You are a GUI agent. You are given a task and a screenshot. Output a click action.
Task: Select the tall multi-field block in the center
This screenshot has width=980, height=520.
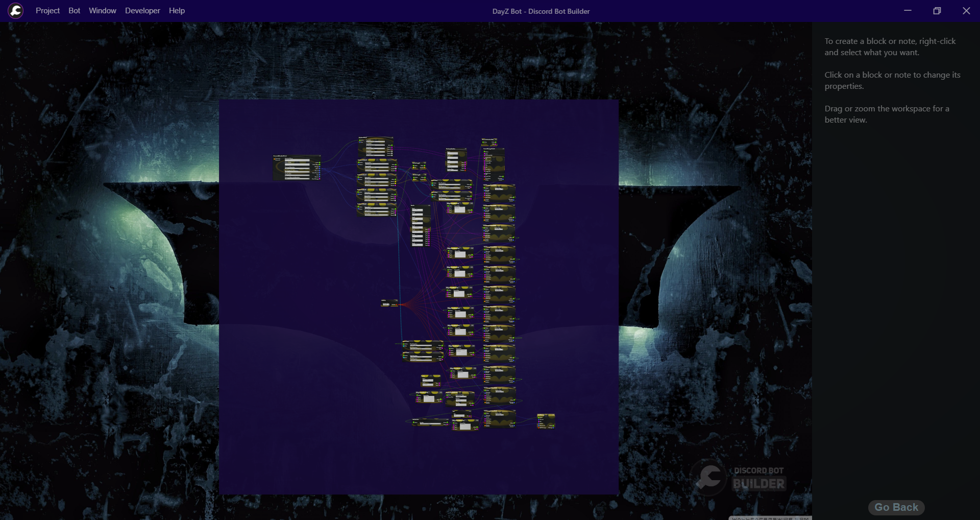(x=420, y=226)
